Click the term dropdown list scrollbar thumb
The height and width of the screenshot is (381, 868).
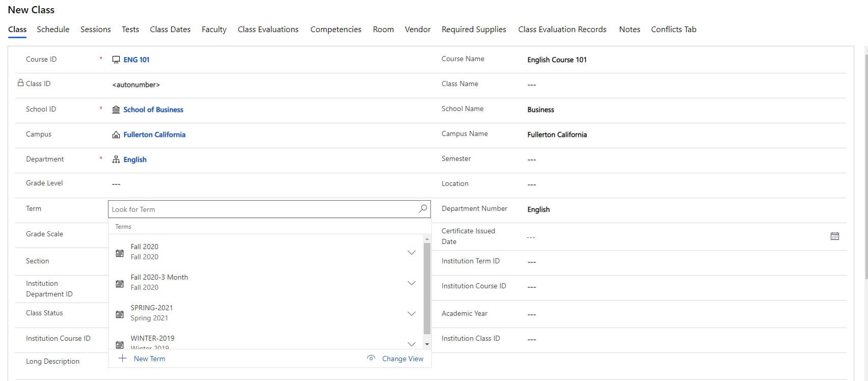click(427, 288)
